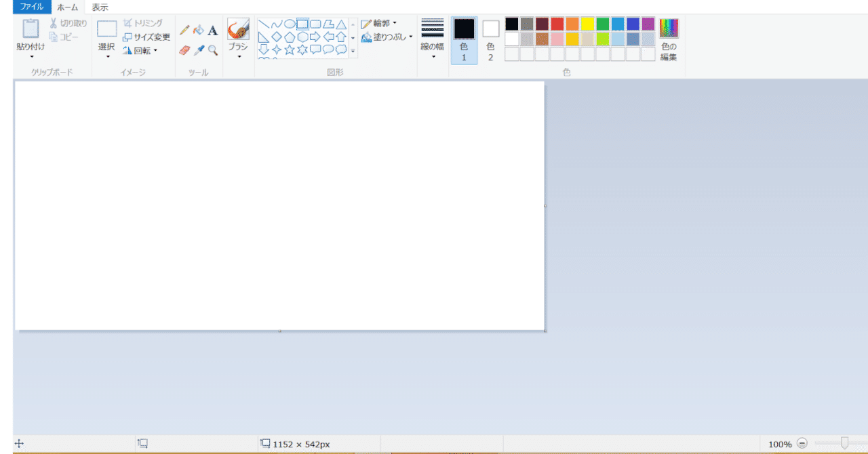Activate Color 2 (色2) selector
Image resolution: width=868 pixels, height=454 pixels.
pyautogui.click(x=490, y=40)
